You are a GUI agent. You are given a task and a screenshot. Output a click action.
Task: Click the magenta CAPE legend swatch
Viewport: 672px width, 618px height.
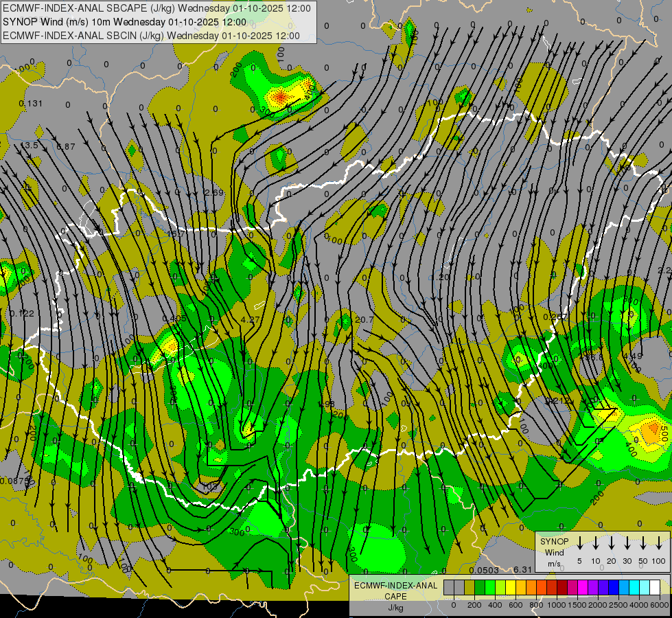583,588
